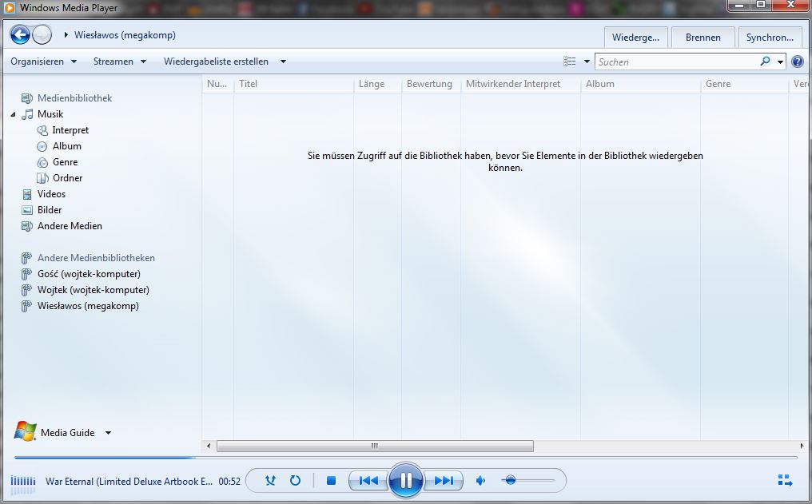Viewport: 812px width, 504px height.
Task: Toggle shuffle playback
Action: click(x=270, y=481)
